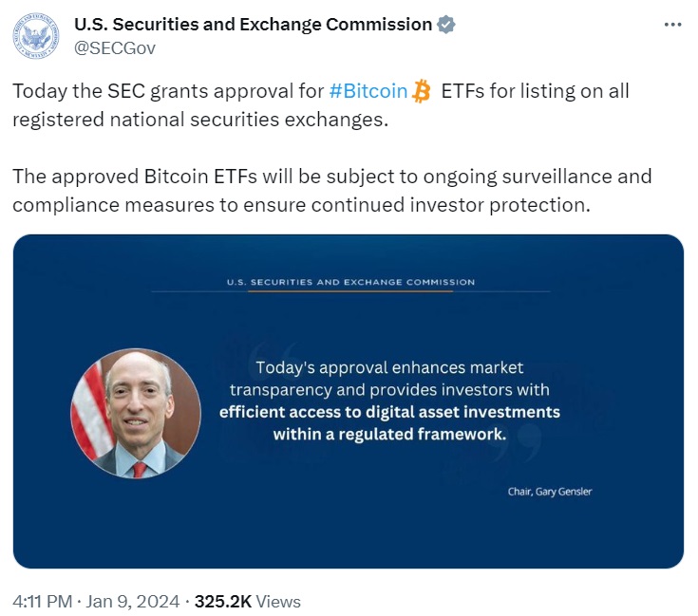The height and width of the screenshot is (616, 698).
Task: Click the @SECGov handle
Action: (115, 47)
